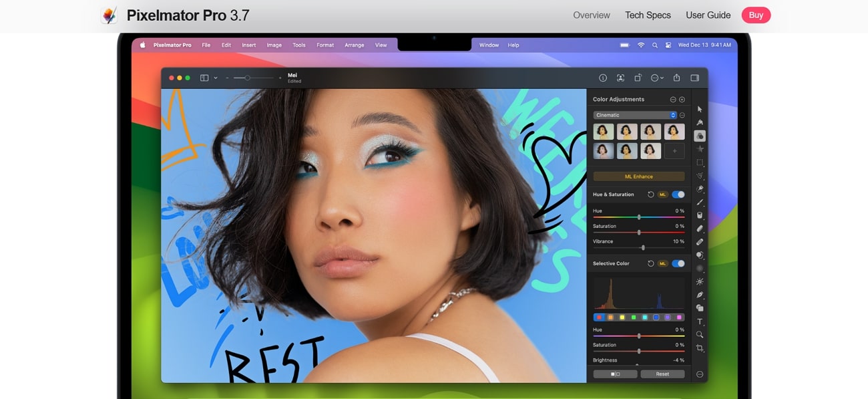Select the Pen tool
The image size is (868, 399).
coord(700,295)
